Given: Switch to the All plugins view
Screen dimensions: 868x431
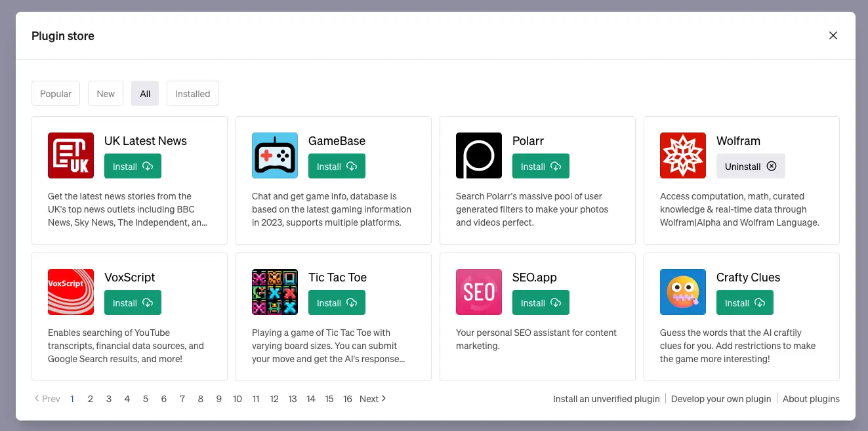Looking at the screenshot, I should [x=144, y=93].
